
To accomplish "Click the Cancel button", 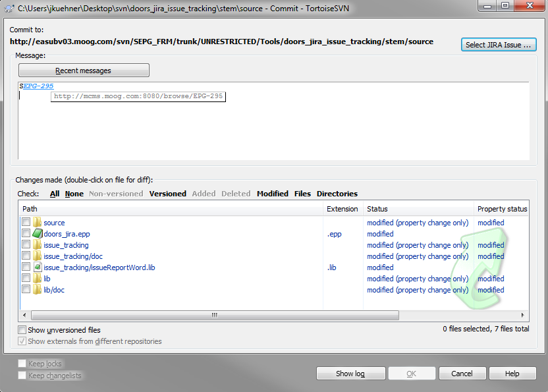I will pos(462,374).
